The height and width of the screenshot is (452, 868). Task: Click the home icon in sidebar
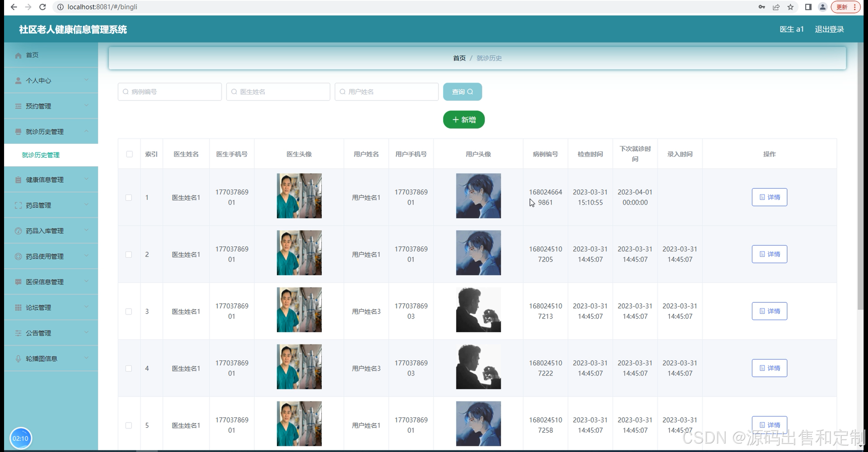click(18, 55)
